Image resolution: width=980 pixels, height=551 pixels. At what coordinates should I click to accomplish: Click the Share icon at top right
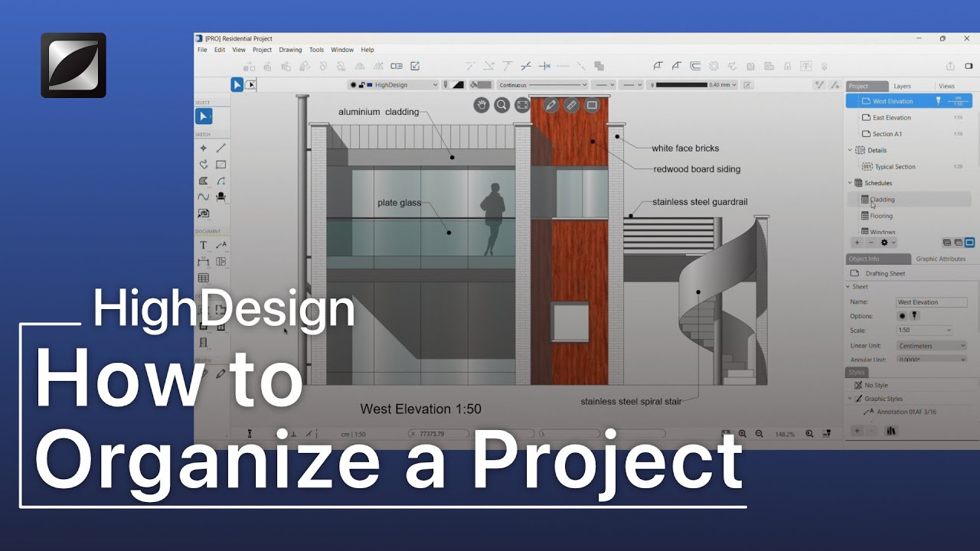pos(950,67)
